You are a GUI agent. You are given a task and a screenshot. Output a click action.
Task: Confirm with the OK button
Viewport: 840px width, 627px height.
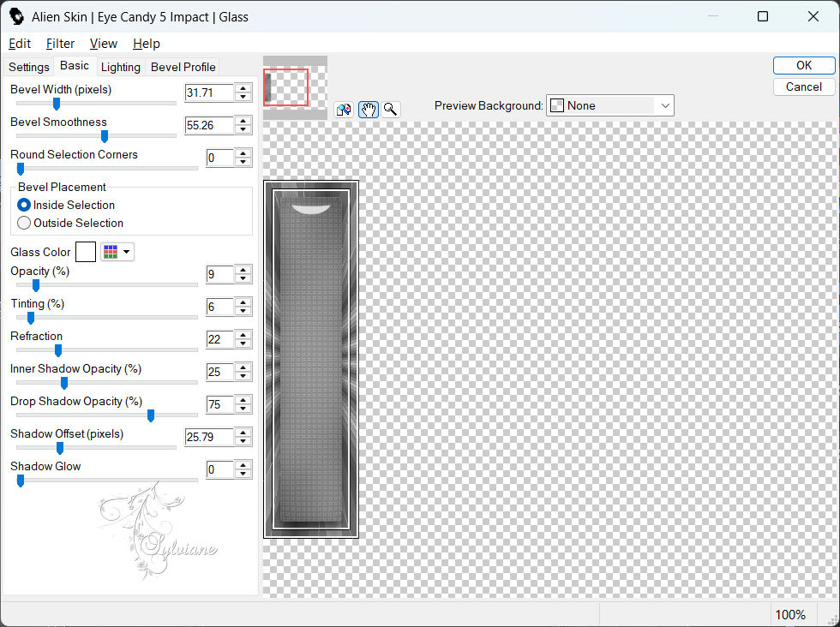804,65
